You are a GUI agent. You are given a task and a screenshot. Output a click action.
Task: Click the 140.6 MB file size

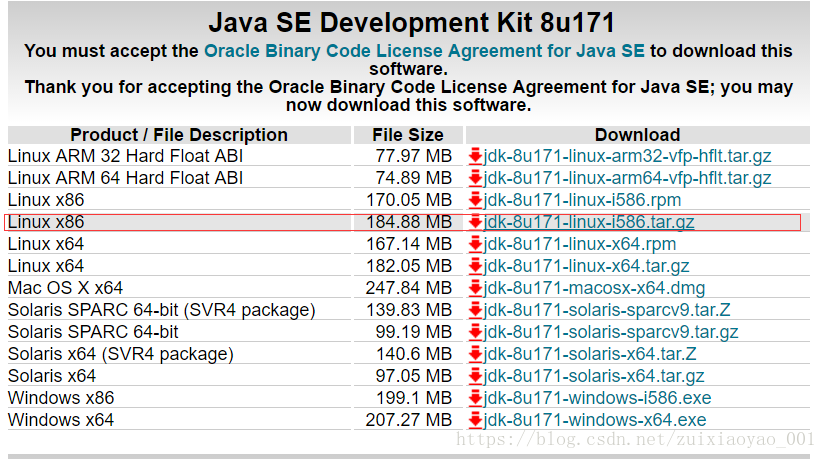click(x=414, y=354)
